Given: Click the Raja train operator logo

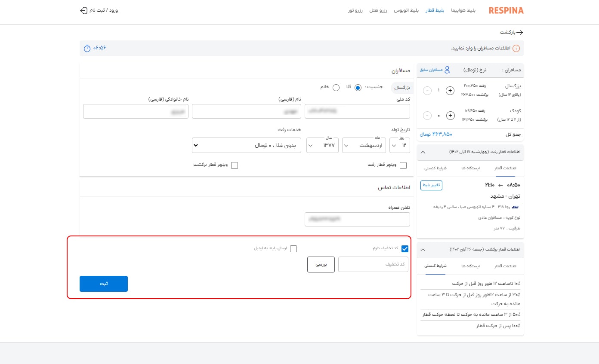Looking at the screenshot, I should [x=516, y=207].
